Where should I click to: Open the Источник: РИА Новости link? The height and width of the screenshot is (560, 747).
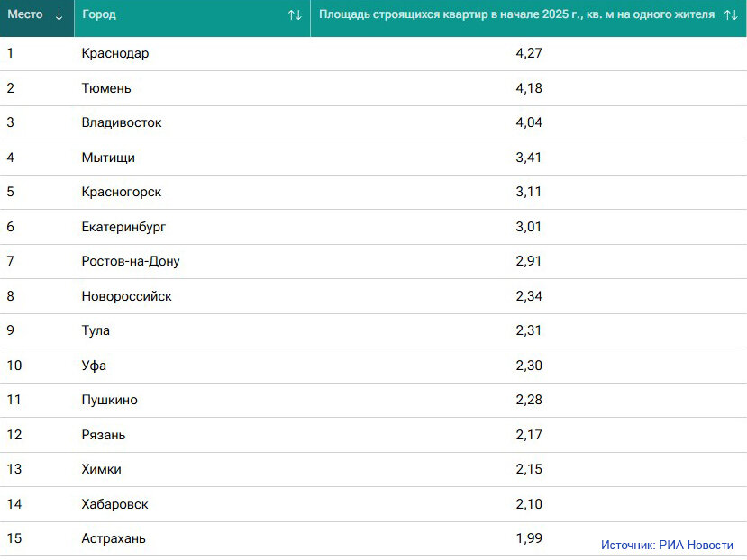(667, 545)
